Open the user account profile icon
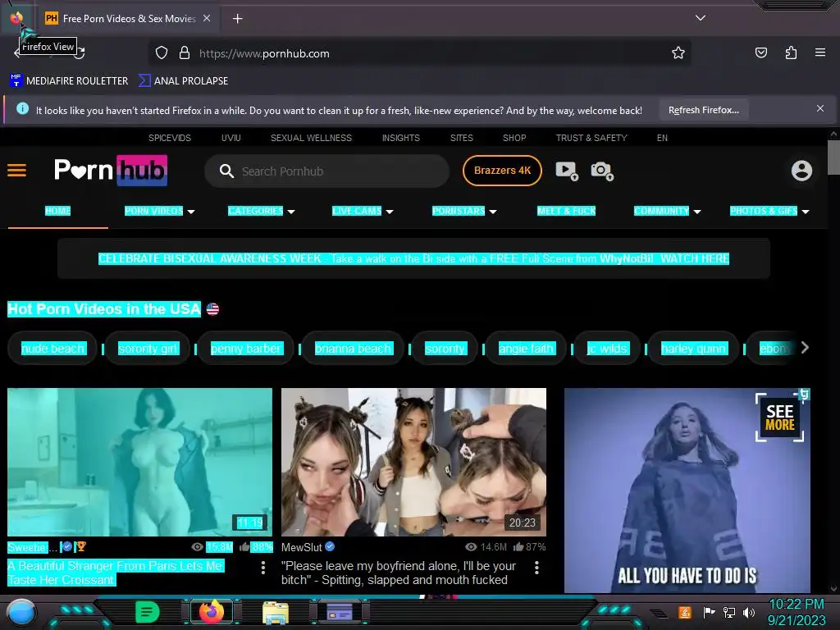The width and height of the screenshot is (840, 630). (801, 171)
